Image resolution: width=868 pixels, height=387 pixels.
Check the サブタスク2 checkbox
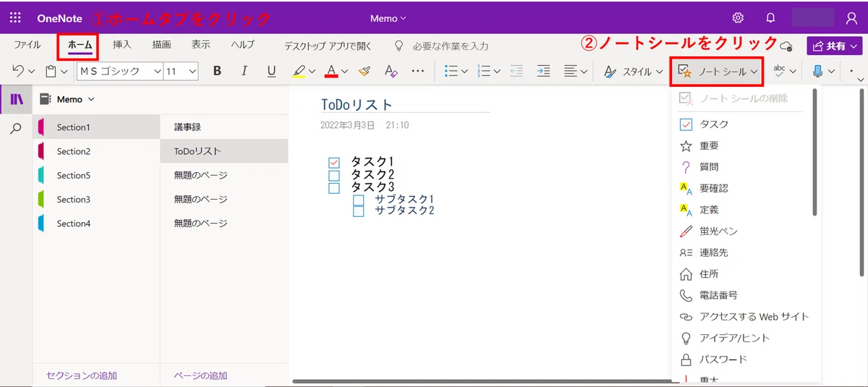[x=358, y=211]
